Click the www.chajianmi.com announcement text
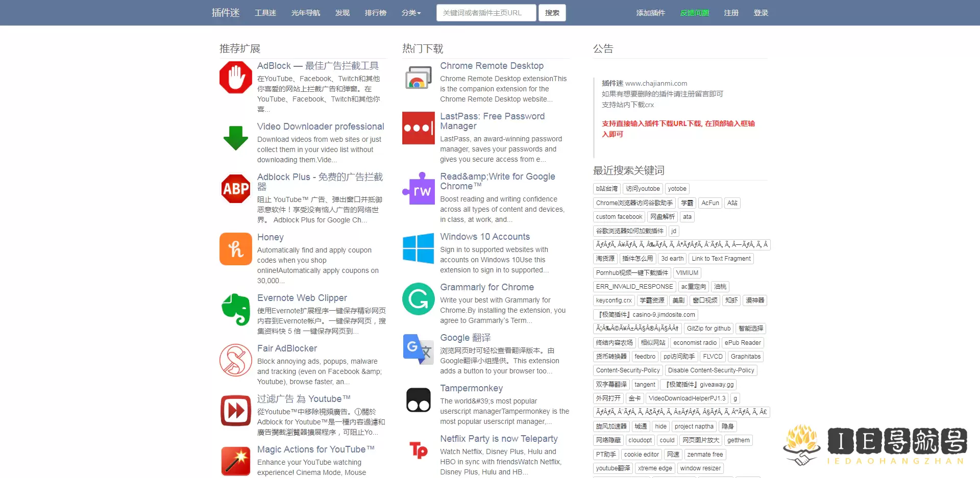The width and height of the screenshot is (980, 478). coord(656,83)
